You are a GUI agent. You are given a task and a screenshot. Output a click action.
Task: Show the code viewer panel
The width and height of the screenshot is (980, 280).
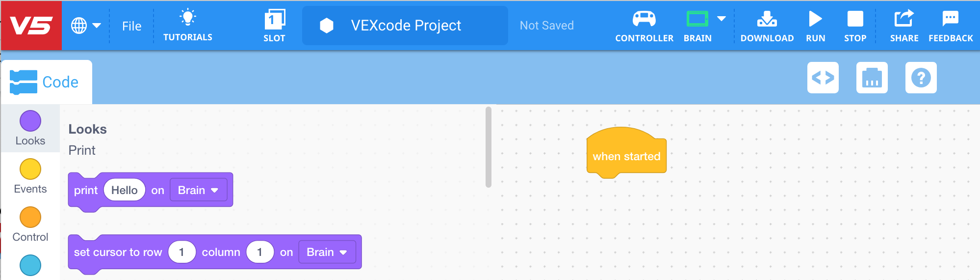[x=823, y=78]
